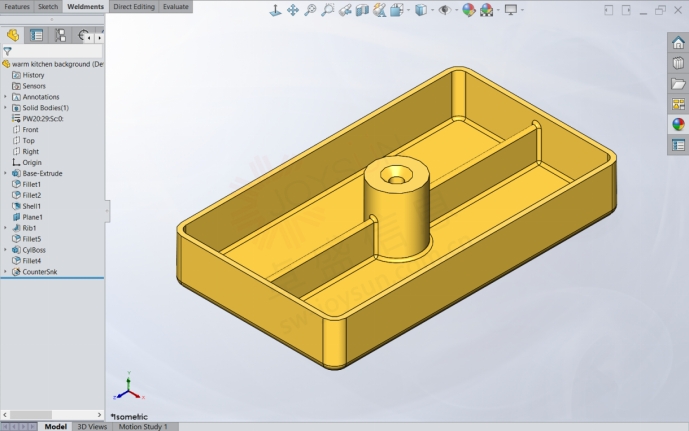Open Appearances task pane color ball
689x431 pixels.
point(678,124)
